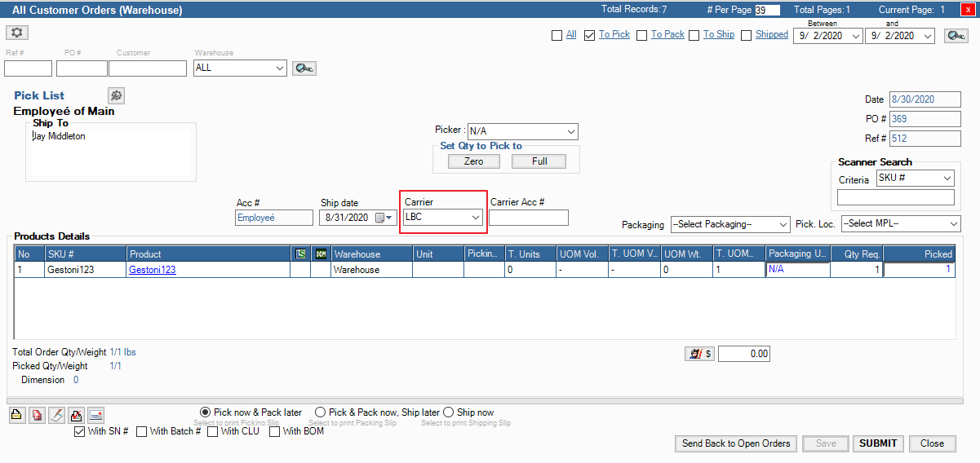Click the Scanner Search criteria text field
The width and height of the screenshot is (980, 463).
895,197
